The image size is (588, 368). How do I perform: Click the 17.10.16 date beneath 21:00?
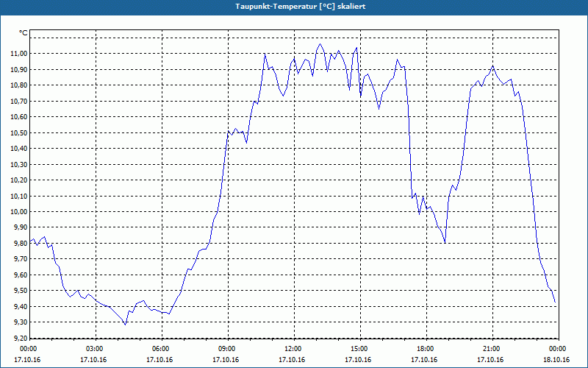490,360
